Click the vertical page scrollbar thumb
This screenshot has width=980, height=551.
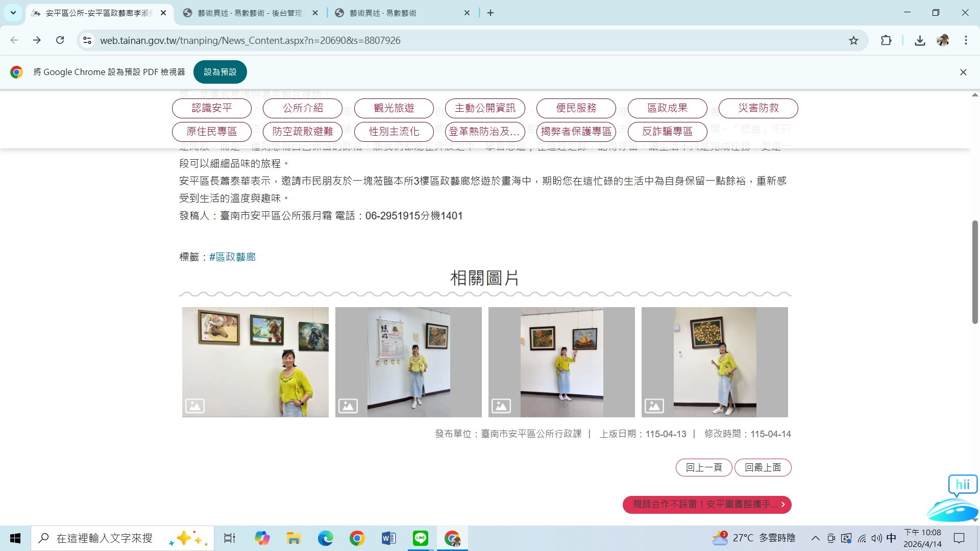coord(974,271)
